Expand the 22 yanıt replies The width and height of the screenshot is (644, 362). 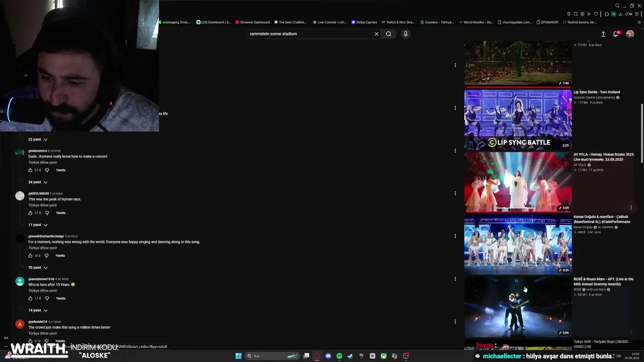pos(38,139)
